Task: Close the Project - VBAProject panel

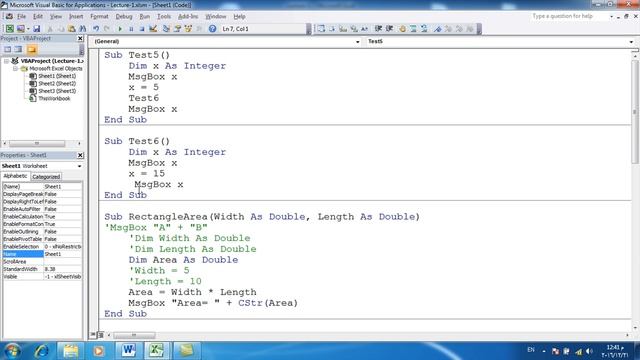Action: click(80, 38)
